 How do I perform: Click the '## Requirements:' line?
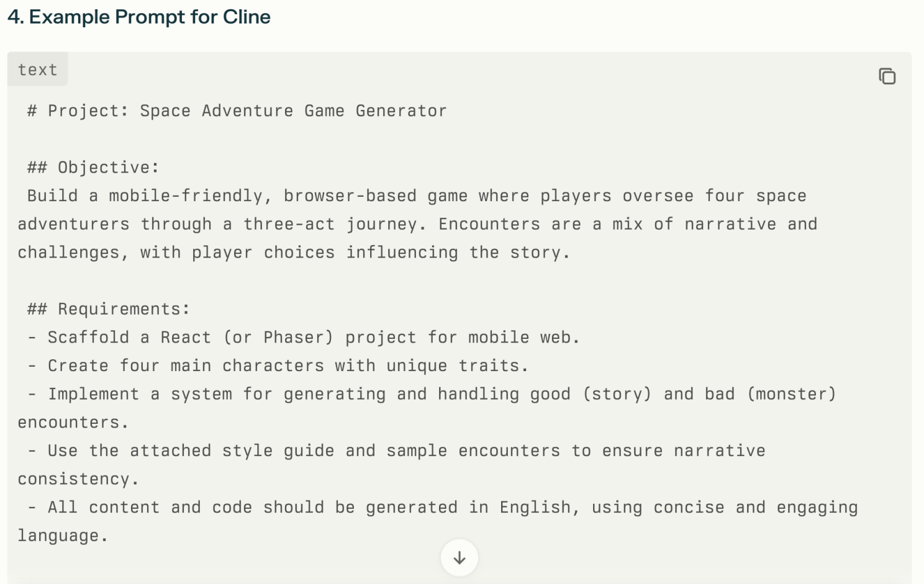(109, 309)
